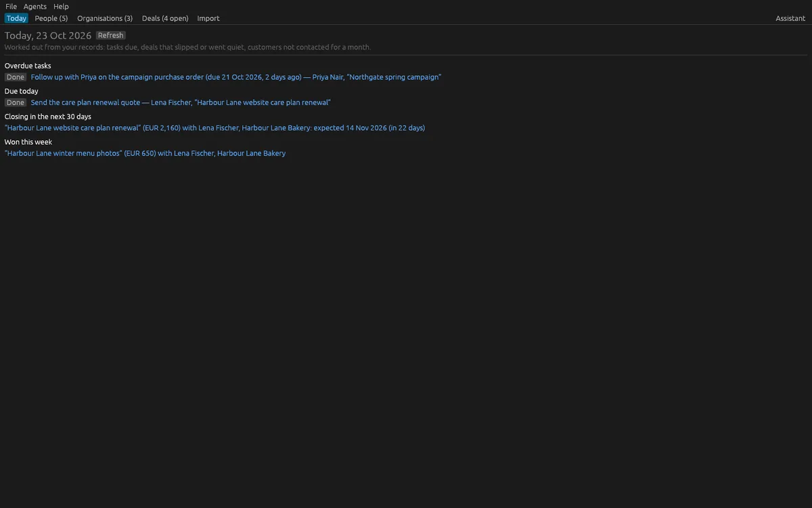Open the Agents menu
Screen dimensions: 812x508
pyautogui.click(x=35, y=6)
